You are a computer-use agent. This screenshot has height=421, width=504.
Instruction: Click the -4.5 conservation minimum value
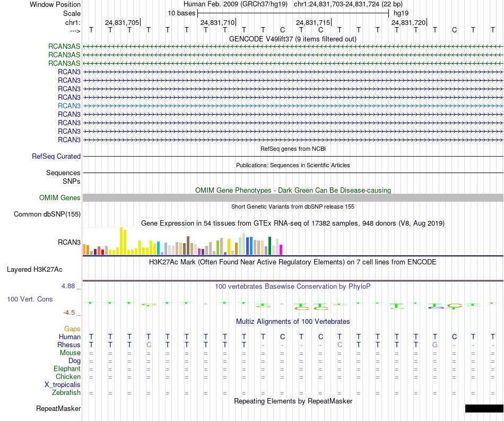pyautogui.click(x=69, y=313)
